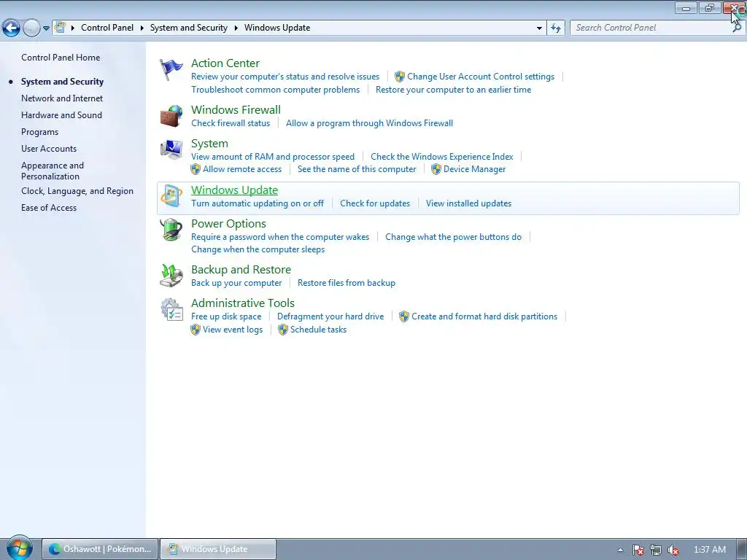Open Control Panel Home in sidebar
747x560 pixels.
pyautogui.click(x=61, y=58)
